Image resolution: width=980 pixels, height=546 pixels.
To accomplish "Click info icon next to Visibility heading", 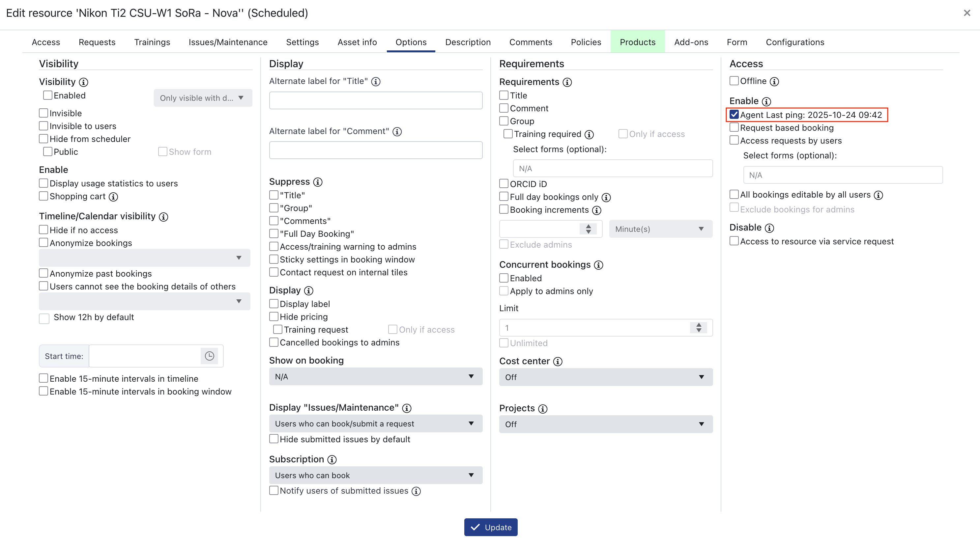I will tap(83, 82).
